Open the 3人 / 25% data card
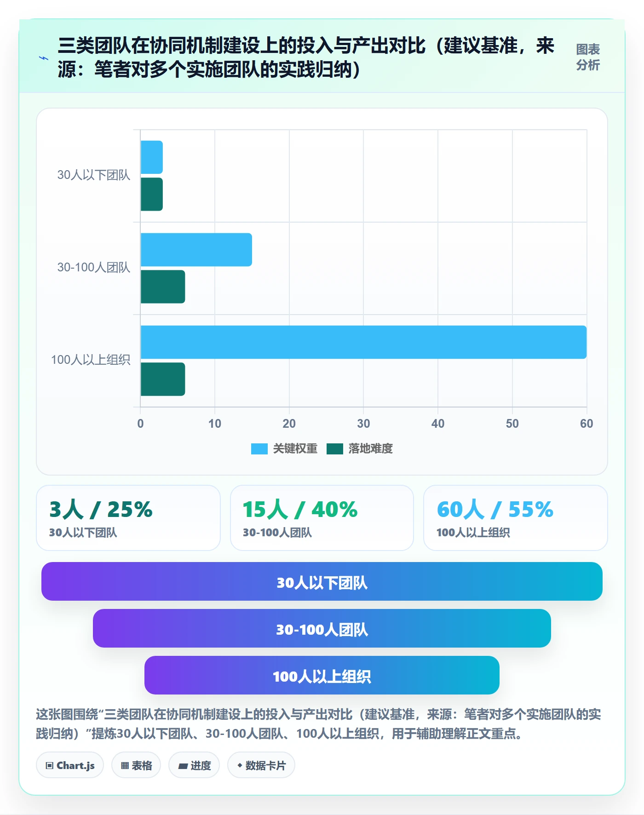This screenshot has width=644, height=815. click(128, 518)
